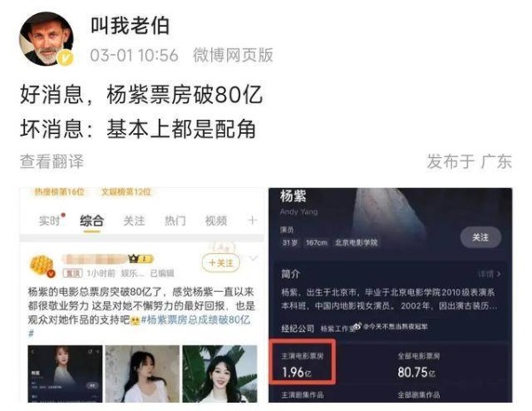Tap the crown level badge beside username
532x411 pixels.
pyautogui.click(x=141, y=259)
